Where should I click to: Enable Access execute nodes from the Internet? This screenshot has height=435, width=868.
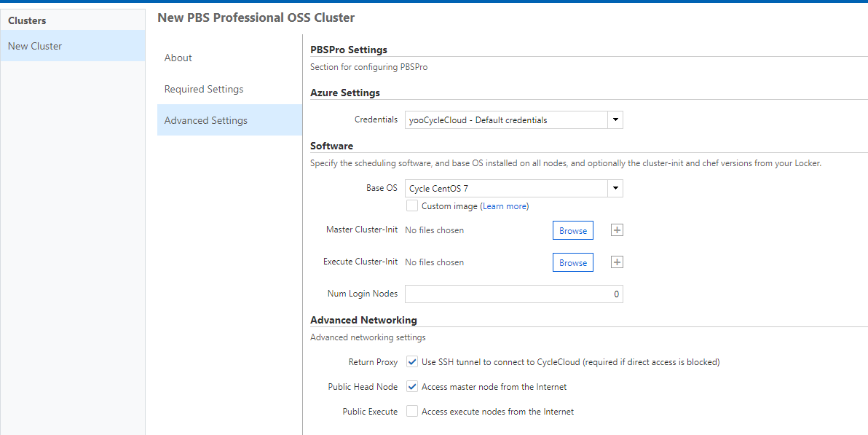coord(412,411)
